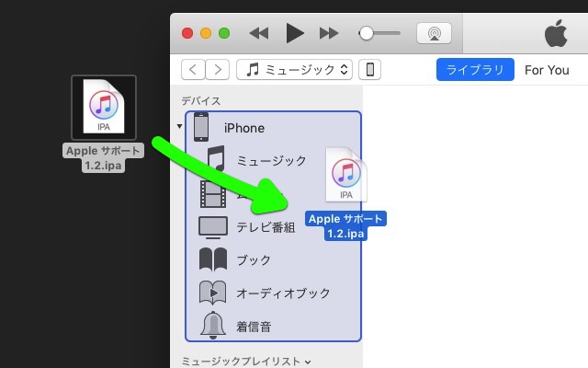This screenshot has height=368, width=588.
Task: Click the red close window button
Action: pyautogui.click(x=187, y=33)
